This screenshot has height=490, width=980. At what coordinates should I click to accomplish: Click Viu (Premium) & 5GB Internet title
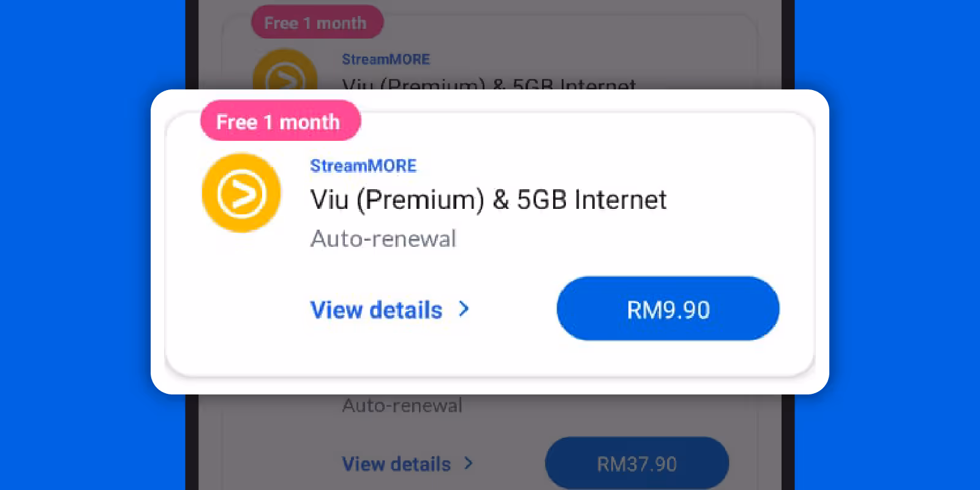(x=488, y=200)
